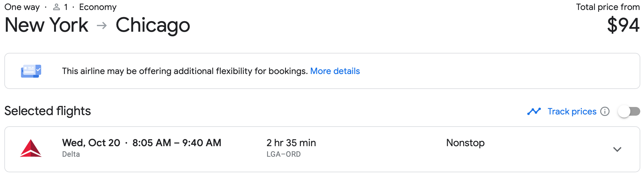Image resolution: width=644 pixels, height=176 pixels.
Task: Click the Track prices trend line icon
Action: (534, 111)
